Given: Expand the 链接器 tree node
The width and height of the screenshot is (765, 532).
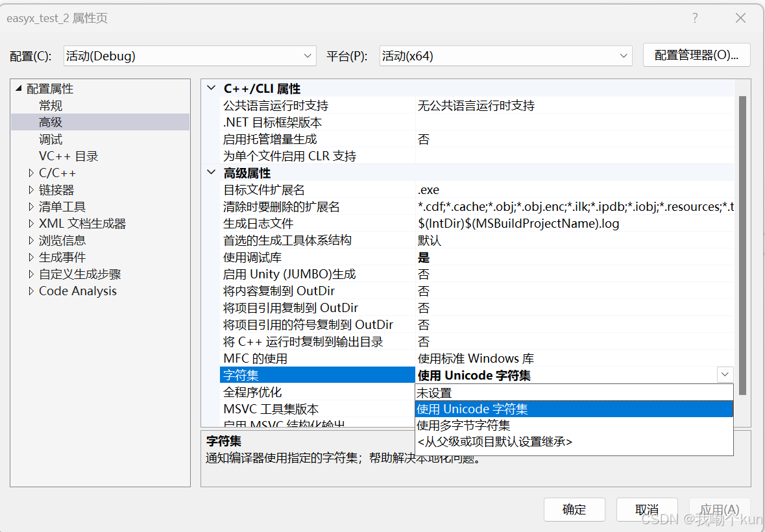Looking at the screenshot, I should click(x=31, y=189).
